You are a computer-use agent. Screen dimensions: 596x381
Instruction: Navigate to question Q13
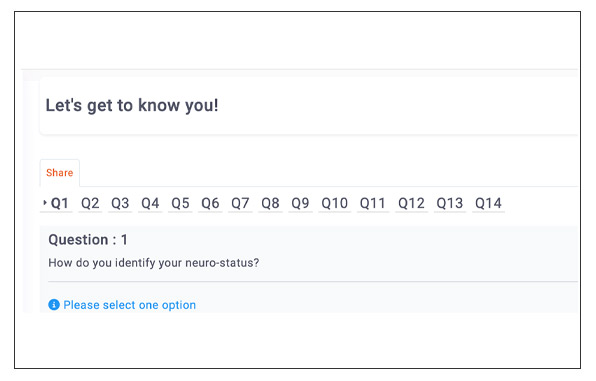coord(450,203)
